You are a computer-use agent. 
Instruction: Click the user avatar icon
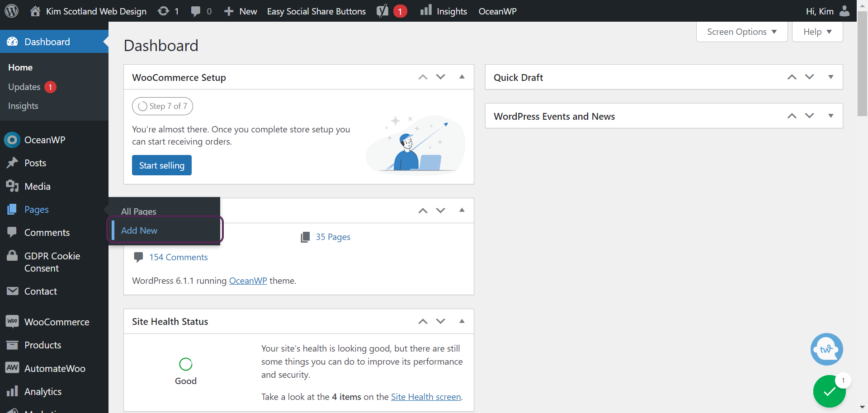(x=844, y=11)
